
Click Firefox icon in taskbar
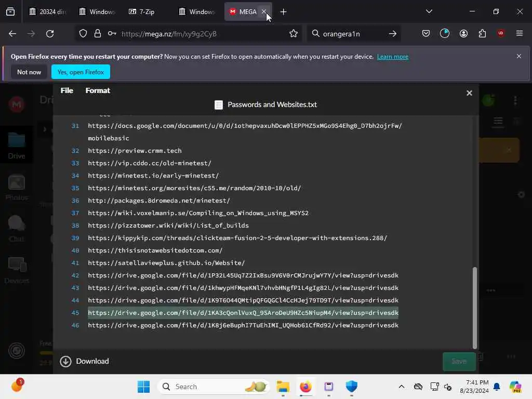pyautogui.click(x=305, y=387)
